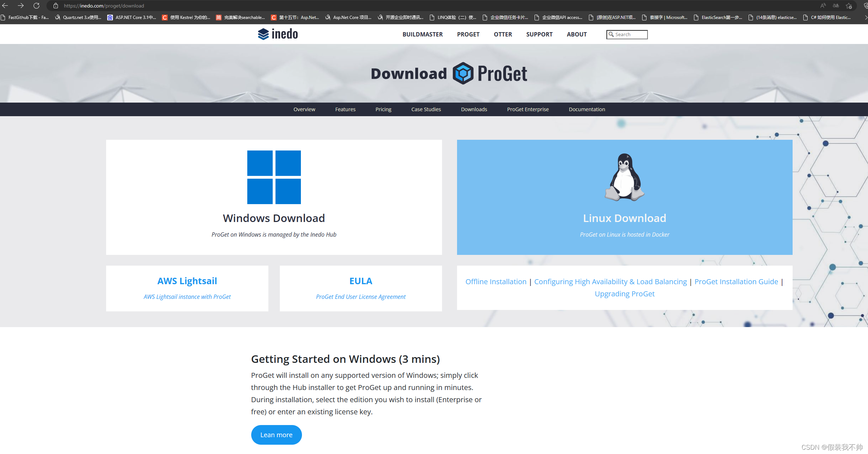Viewport: 868px width, 454px height.
Task: Click the Windows logo tile icon
Action: tap(274, 177)
